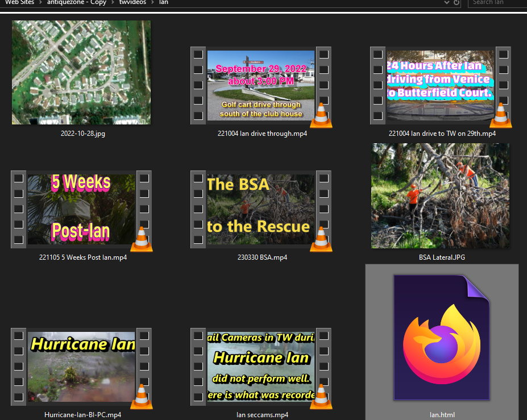Navigate to twvideos folder in breadcrumb
Viewport: 527px width, 420px height.
point(132,3)
